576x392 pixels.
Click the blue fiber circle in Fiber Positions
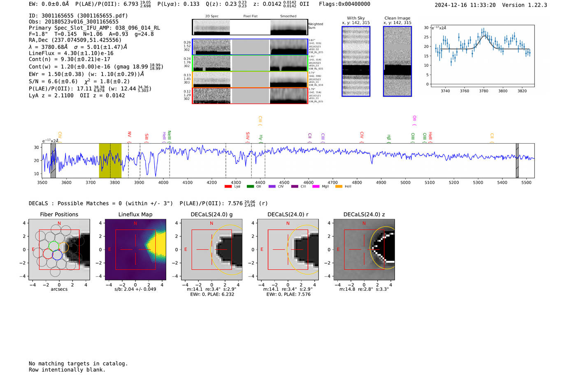tap(57, 255)
